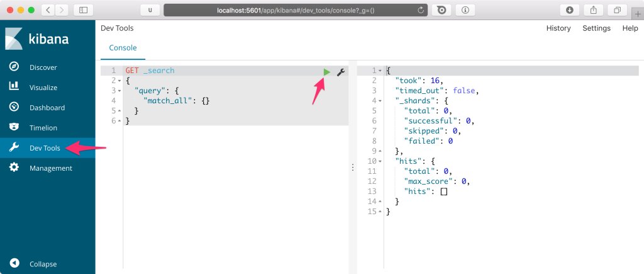Open request options wrench icon
644x274 pixels.
coord(340,72)
